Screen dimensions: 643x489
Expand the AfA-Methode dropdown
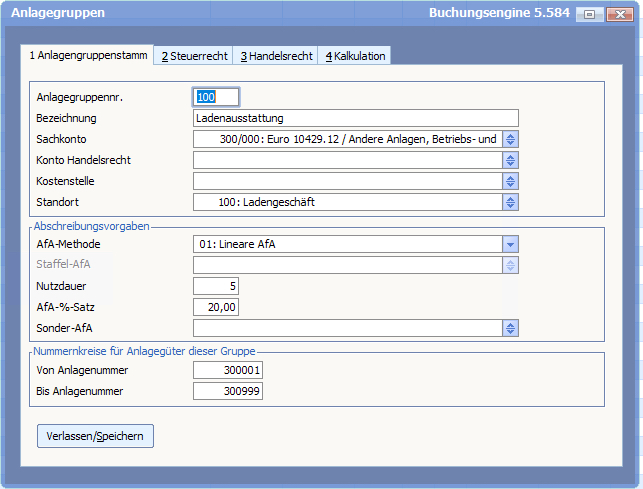coord(510,244)
